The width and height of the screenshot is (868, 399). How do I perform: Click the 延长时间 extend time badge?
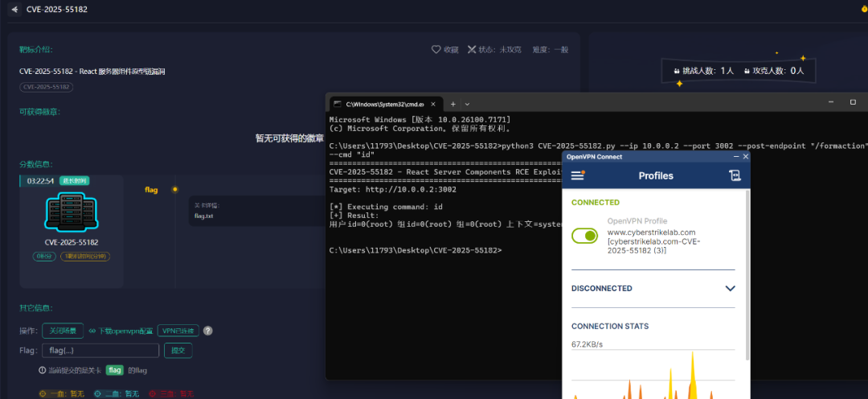coord(74,181)
